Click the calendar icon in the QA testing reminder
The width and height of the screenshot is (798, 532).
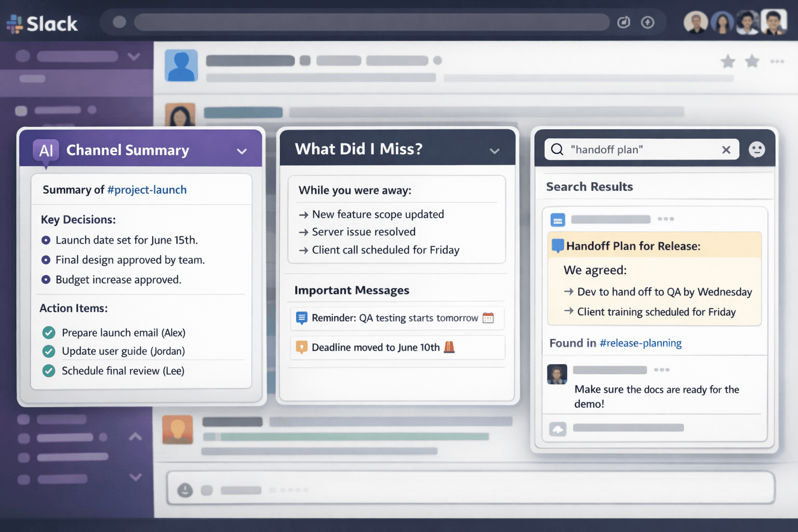488,317
